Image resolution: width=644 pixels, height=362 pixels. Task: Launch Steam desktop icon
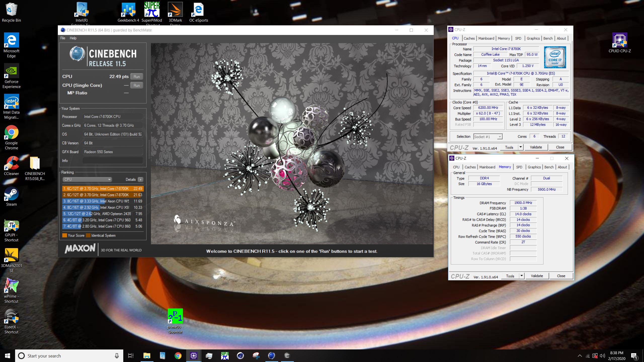coord(11,196)
